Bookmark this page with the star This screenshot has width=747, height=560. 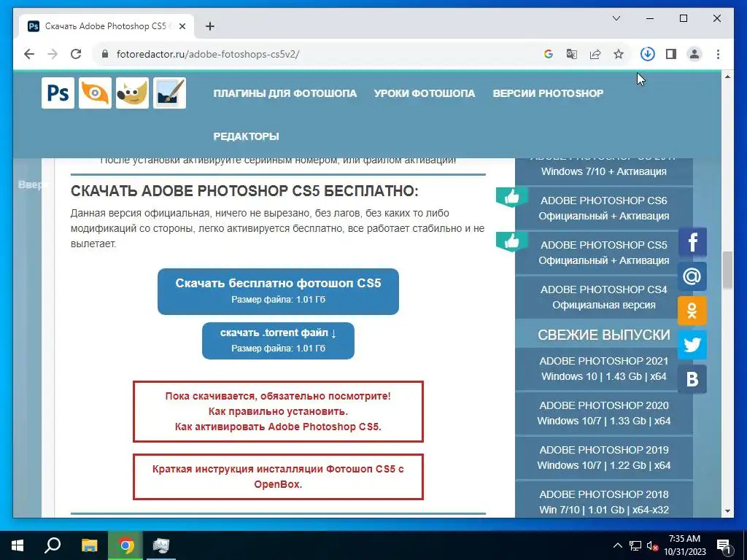coord(619,54)
